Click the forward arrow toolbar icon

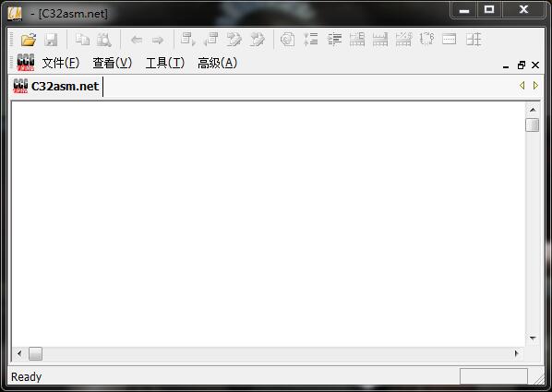coord(157,40)
